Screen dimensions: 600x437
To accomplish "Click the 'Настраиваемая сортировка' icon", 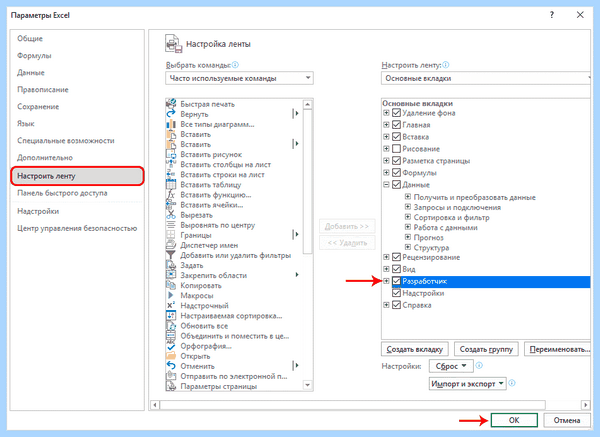I will 171,315.
